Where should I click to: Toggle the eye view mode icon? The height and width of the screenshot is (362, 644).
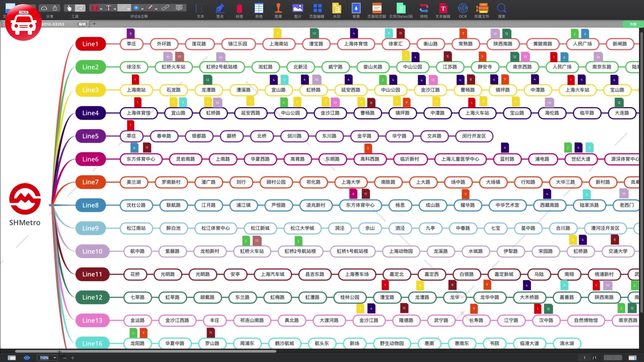27,358
